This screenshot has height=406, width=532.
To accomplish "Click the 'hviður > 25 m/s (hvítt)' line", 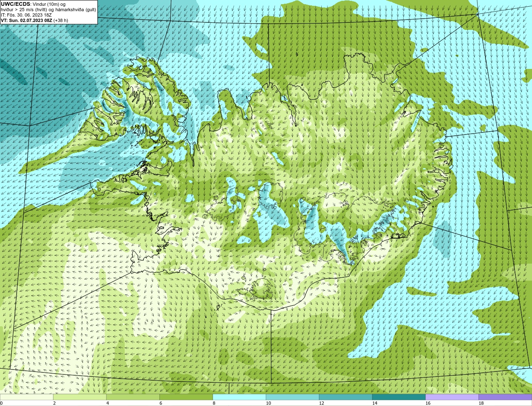I will coord(49,10).
